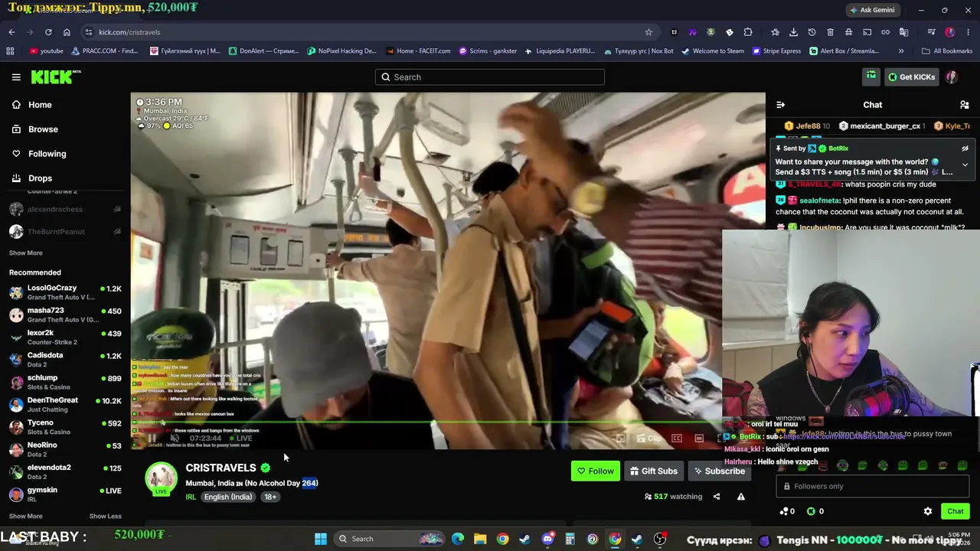Image resolution: width=980 pixels, height=551 pixels.
Task: Open Chrome home page button
Action: click(67, 32)
